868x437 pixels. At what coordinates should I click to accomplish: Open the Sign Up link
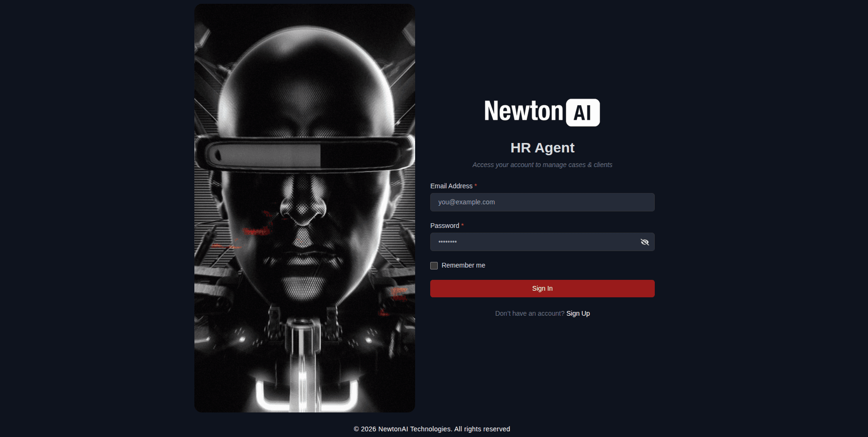[x=578, y=313]
